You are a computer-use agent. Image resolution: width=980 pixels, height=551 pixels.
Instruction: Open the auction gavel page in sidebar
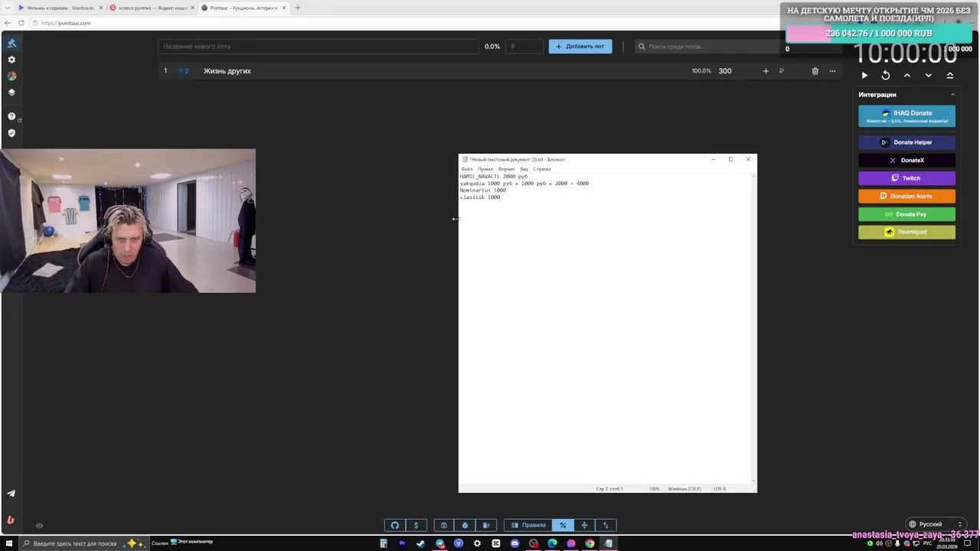[11, 43]
